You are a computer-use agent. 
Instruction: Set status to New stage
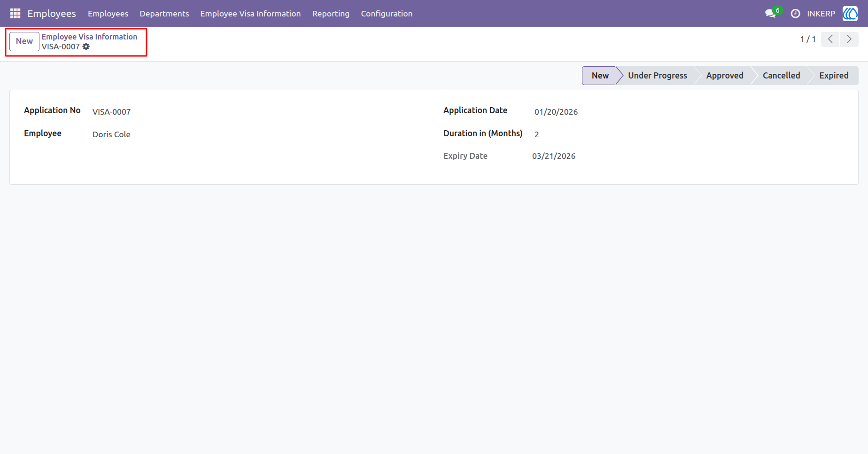[x=600, y=76]
